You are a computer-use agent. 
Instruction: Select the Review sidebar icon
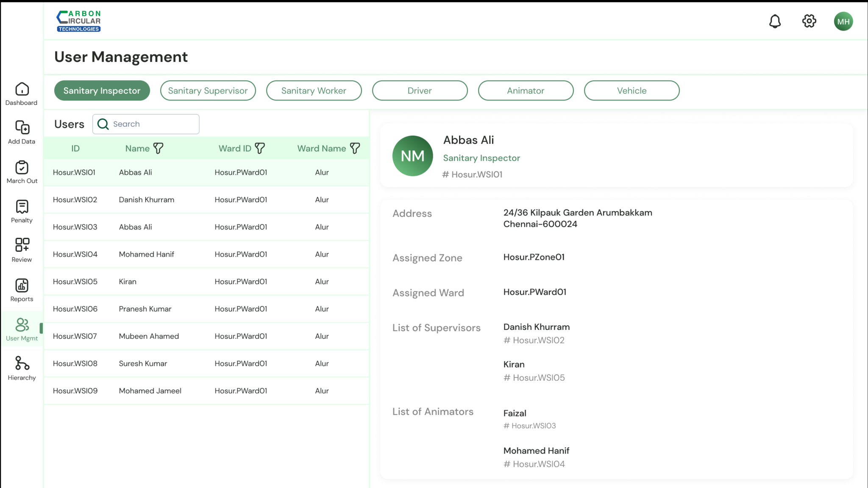(x=21, y=250)
